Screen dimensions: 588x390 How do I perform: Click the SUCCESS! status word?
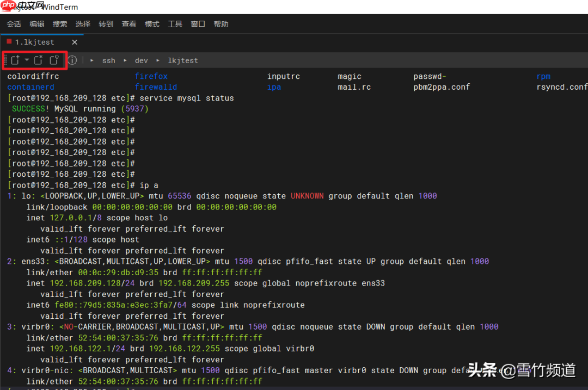(30, 109)
